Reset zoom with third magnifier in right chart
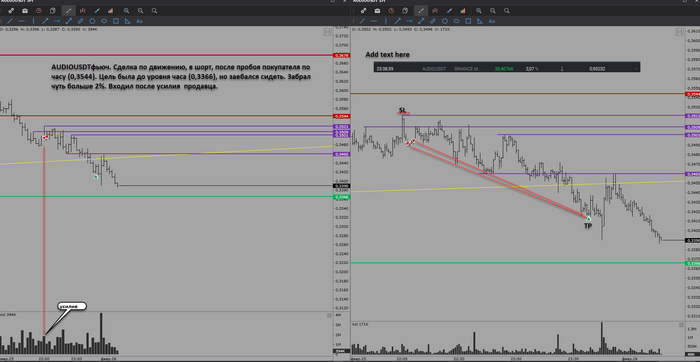 point(507,10)
